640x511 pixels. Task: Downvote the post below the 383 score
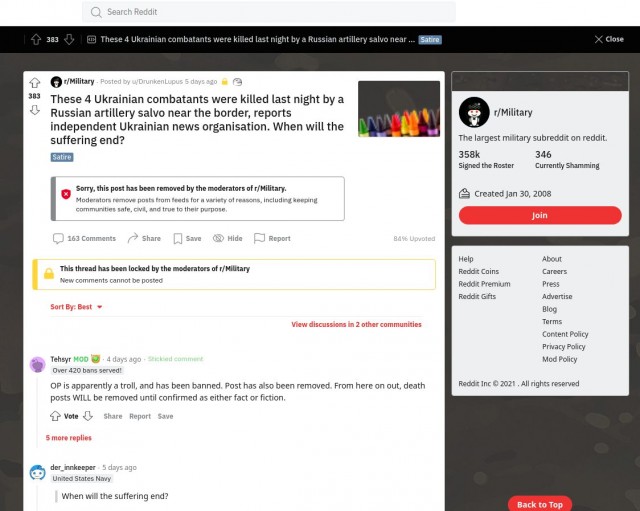click(x=35, y=110)
